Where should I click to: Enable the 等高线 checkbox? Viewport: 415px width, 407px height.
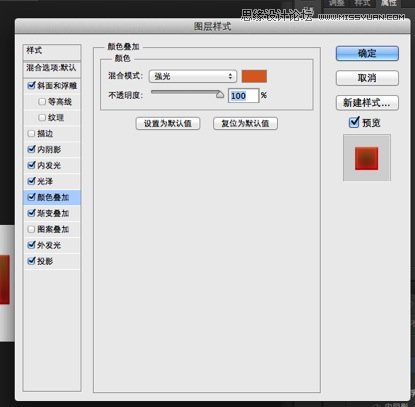click(42, 101)
